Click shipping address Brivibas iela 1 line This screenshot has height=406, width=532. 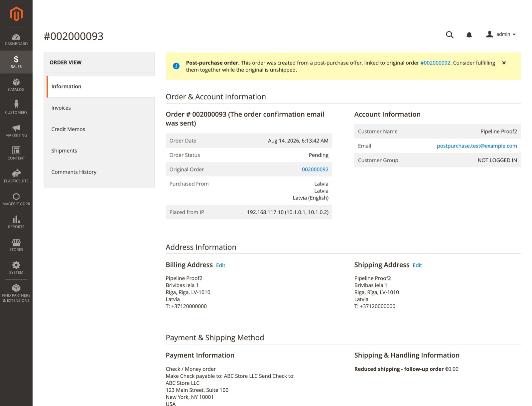(x=371, y=285)
